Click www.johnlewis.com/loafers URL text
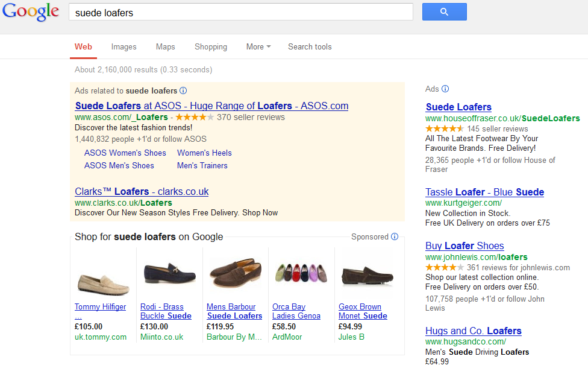The image size is (588, 368). (477, 257)
